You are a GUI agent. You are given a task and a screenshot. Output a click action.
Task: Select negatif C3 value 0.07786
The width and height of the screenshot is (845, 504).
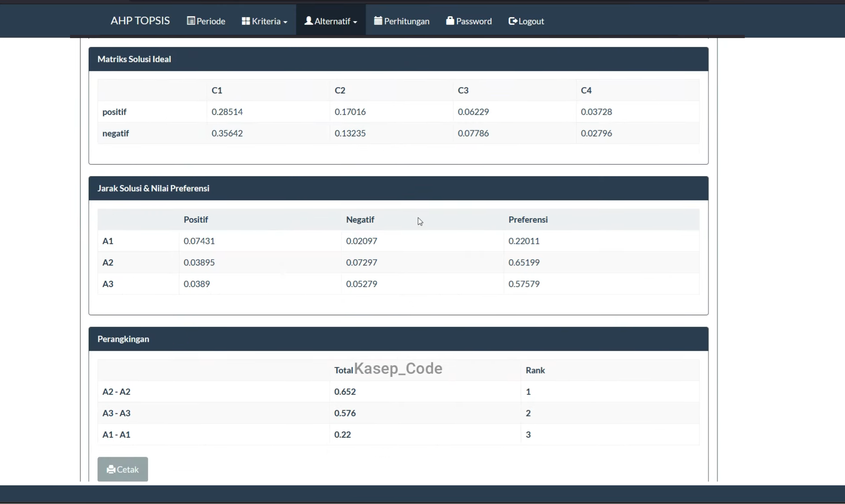pos(473,133)
